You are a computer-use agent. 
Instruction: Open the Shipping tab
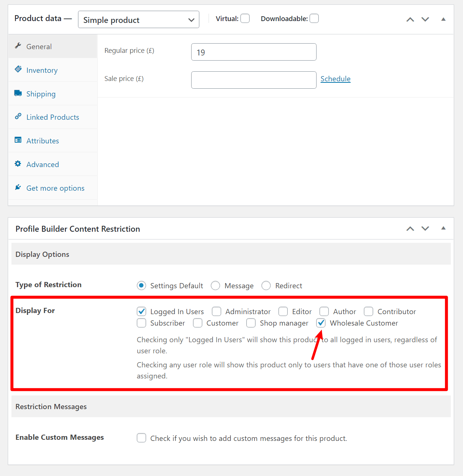tap(53, 94)
